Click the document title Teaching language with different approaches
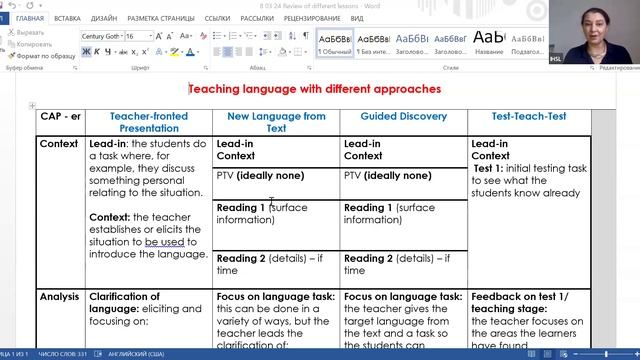The height and width of the screenshot is (360, 640). tap(315, 89)
